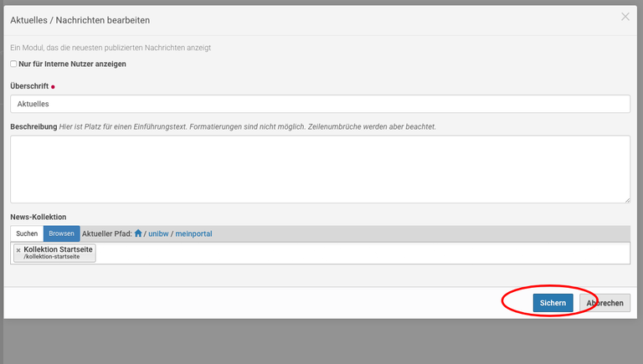Close the dialog with the X icon

click(x=625, y=17)
